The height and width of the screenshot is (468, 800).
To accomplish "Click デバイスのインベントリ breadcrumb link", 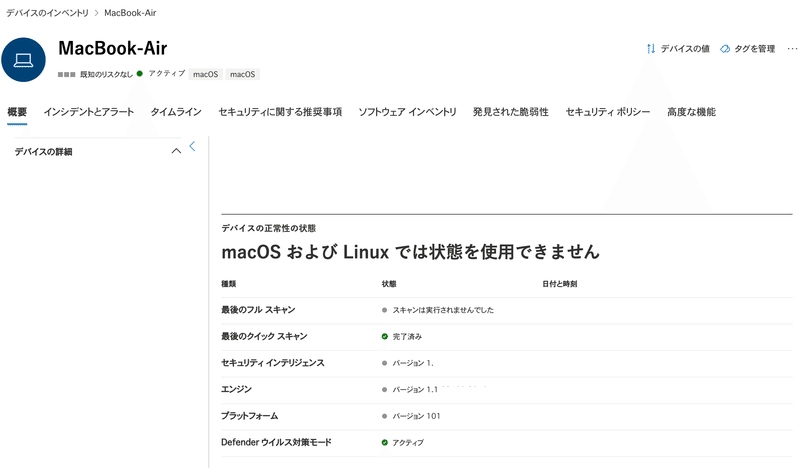I will coord(47,13).
